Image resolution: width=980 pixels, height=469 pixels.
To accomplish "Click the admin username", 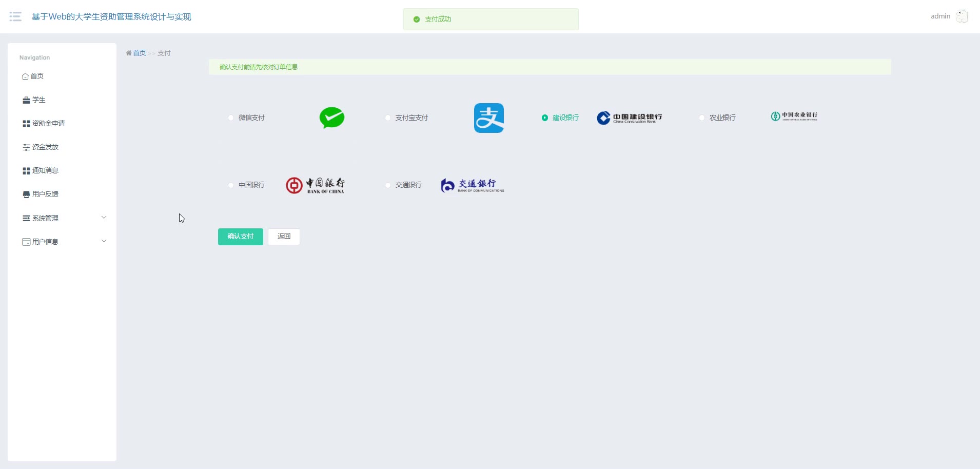I will click(940, 16).
